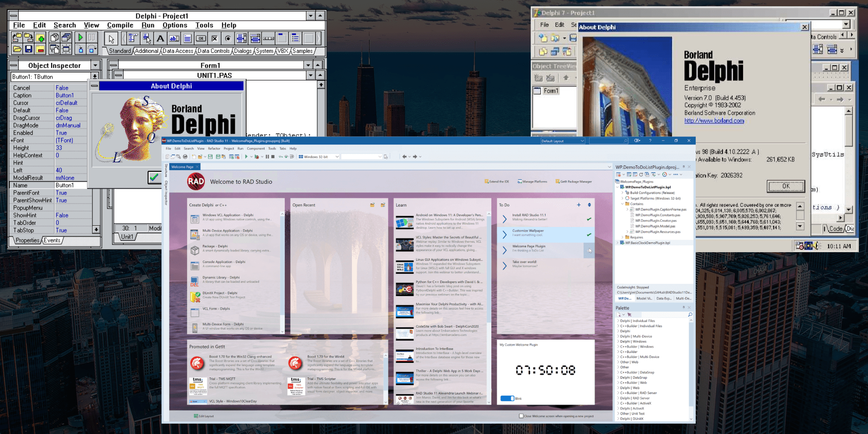868x434 pixels.
Task: Open the Compile menu in Delphi 1
Action: point(120,25)
